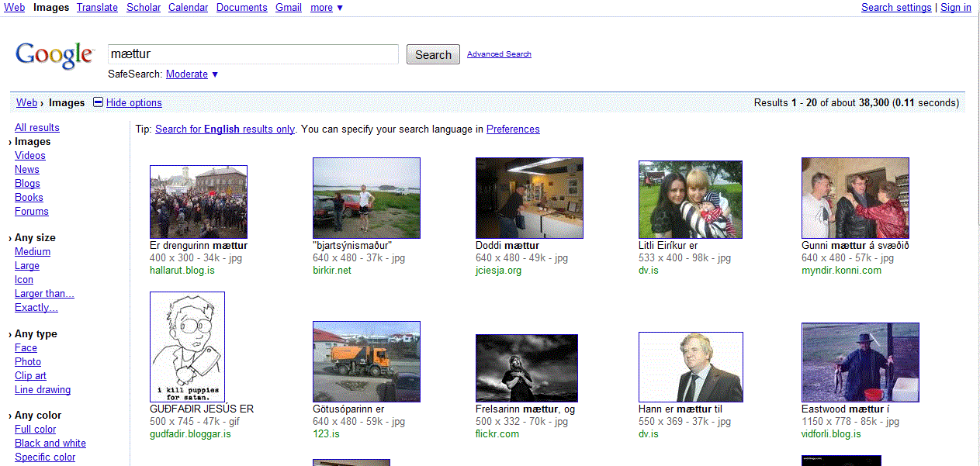
Task: Collapse options with the minus icon
Action: (x=98, y=102)
